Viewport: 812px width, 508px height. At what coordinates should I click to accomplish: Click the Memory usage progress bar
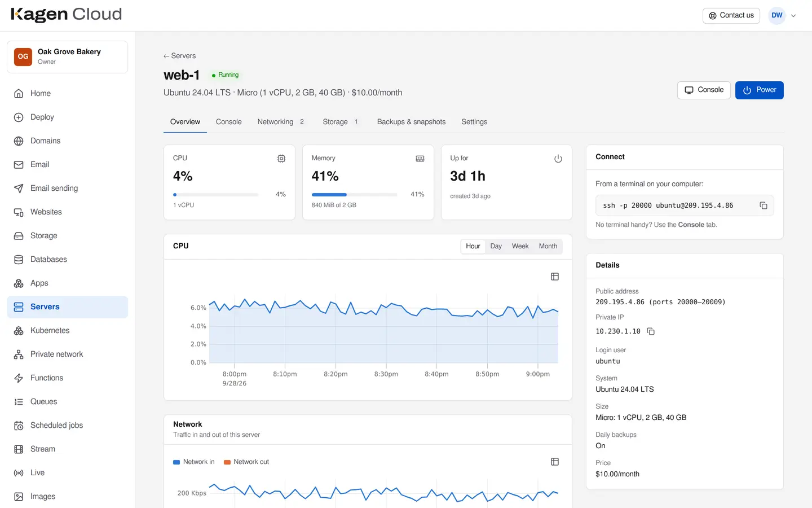tap(355, 195)
